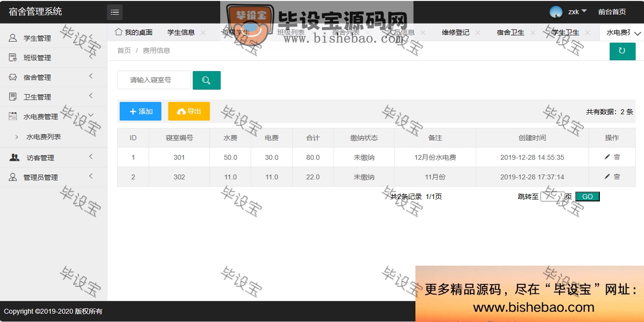Toggle the sidebar hamburger menu icon
The width and height of the screenshot is (644, 322).
coord(115,12)
